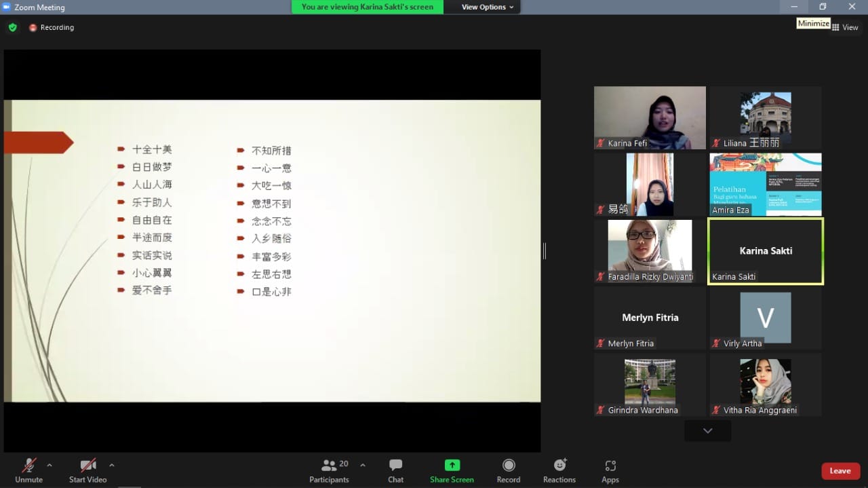Open the View layout menu
Screen dimensions: 868x488
(x=845, y=28)
